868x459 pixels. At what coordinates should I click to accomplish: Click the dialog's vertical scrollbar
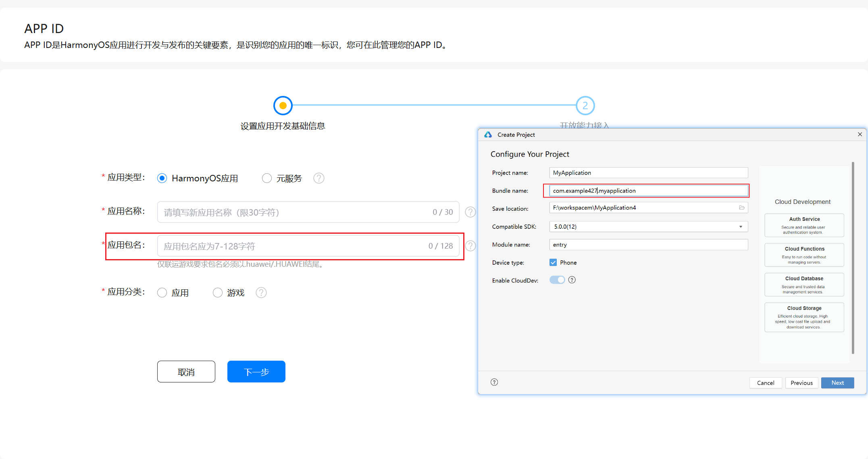(x=853, y=258)
